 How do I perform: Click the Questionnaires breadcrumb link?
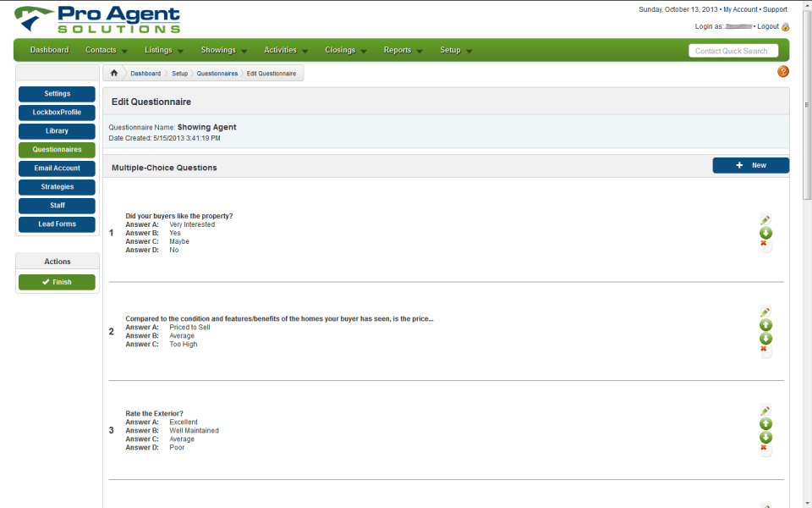pos(217,74)
